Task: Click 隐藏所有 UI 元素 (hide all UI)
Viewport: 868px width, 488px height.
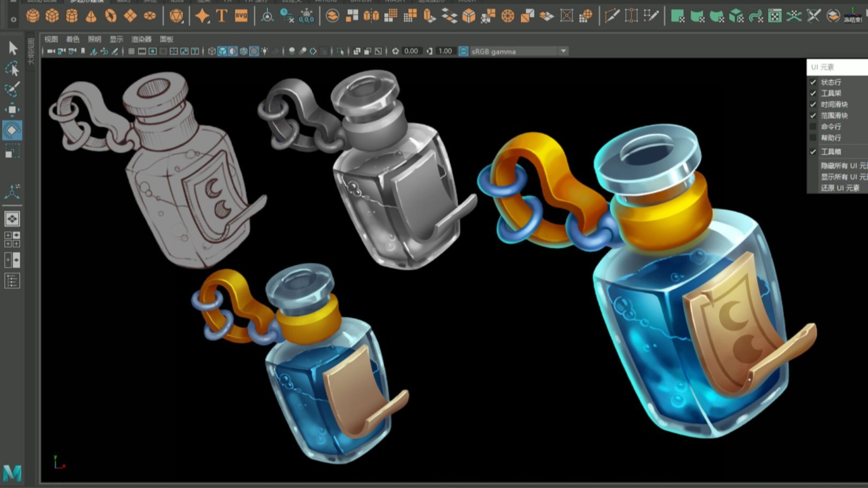Action: point(843,166)
